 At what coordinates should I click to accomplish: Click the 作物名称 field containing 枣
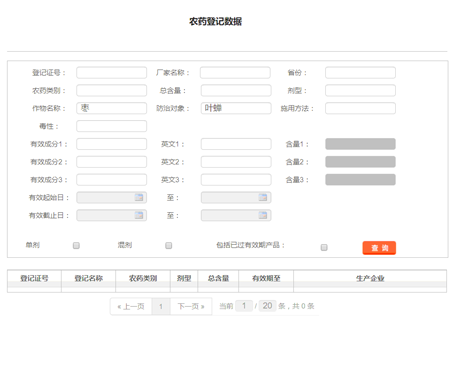pyautogui.click(x=112, y=108)
